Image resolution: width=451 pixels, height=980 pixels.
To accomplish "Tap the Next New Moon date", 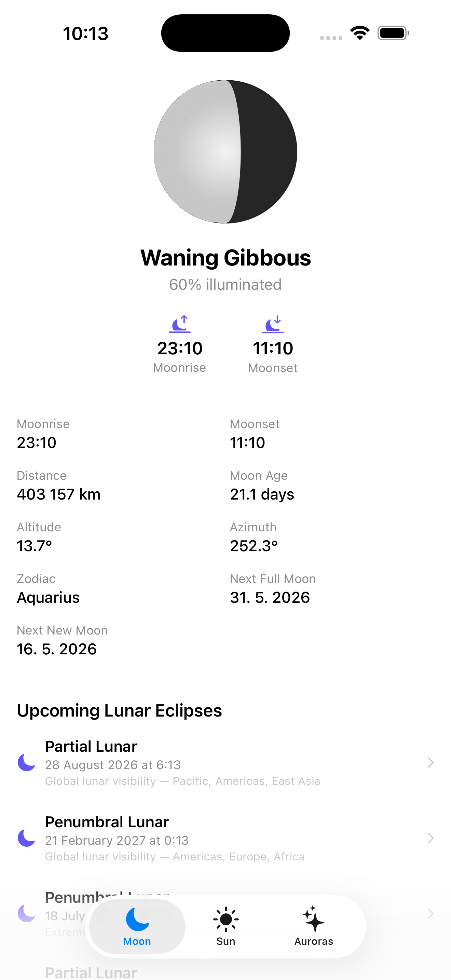I will click(x=57, y=649).
